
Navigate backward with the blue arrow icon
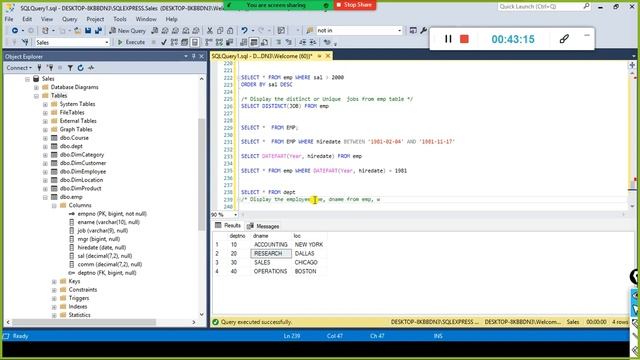click(x=15, y=31)
